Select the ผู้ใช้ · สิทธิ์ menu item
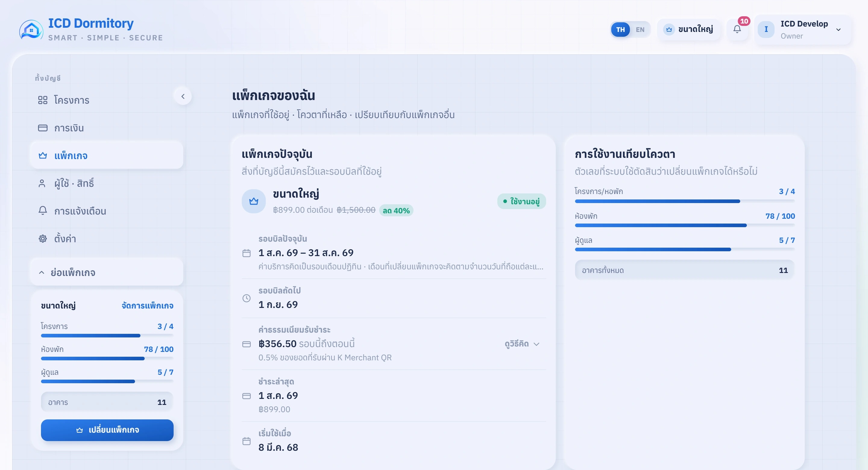 coord(107,183)
